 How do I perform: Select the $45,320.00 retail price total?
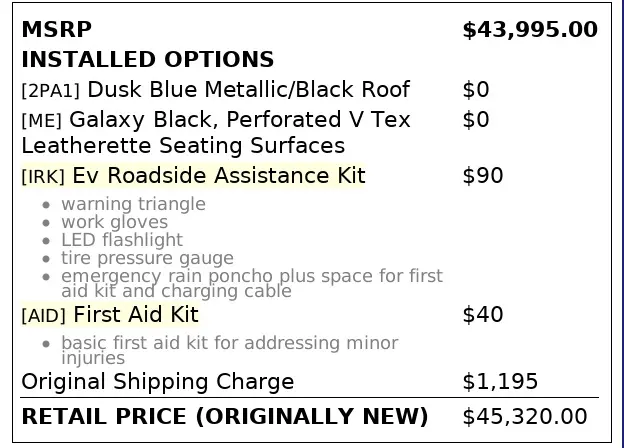[525, 416]
